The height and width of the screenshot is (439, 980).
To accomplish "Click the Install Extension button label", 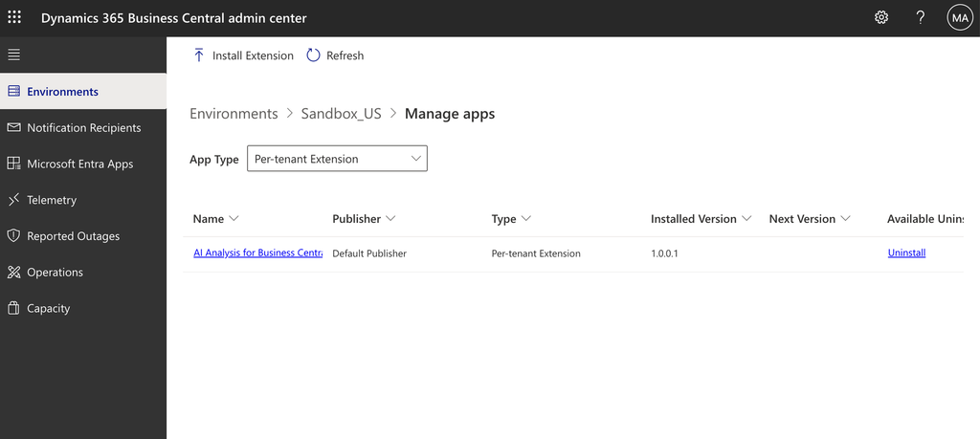I will pyautogui.click(x=253, y=55).
